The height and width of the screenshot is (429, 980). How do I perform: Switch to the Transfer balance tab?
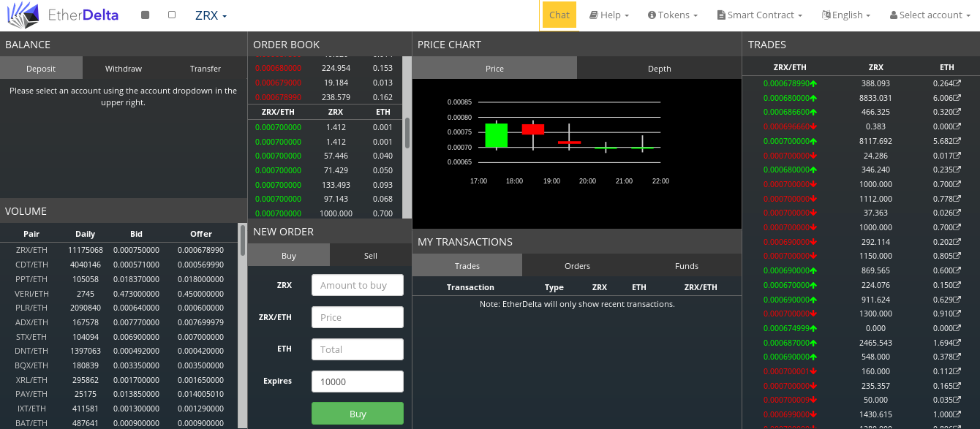pos(206,69)
